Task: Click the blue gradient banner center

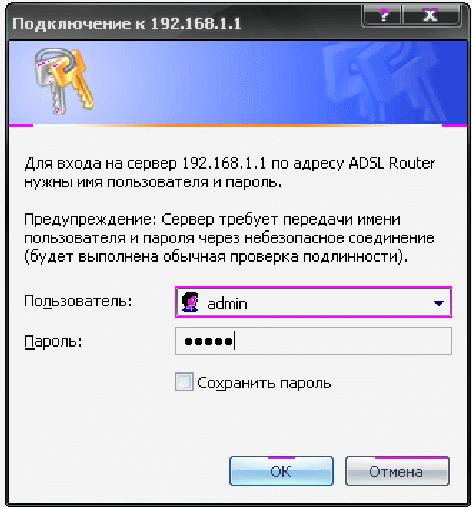Action: pos(238,82)
